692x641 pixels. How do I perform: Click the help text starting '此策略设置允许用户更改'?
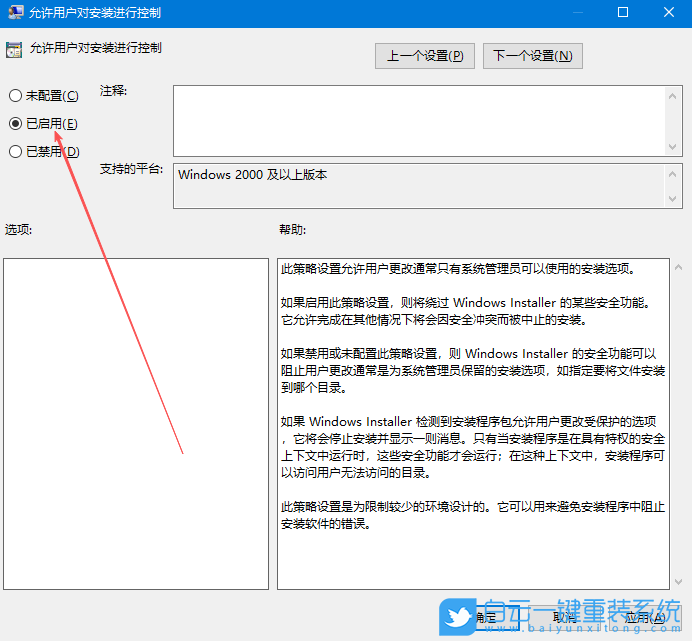[457, 268]
